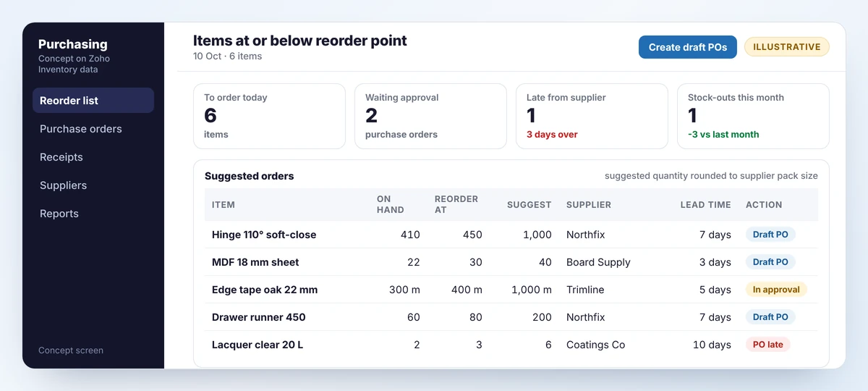The height and width of the screenshot is (391, 868).
Task: Click the 5 days lead time
Action: [x=715, y=290]
